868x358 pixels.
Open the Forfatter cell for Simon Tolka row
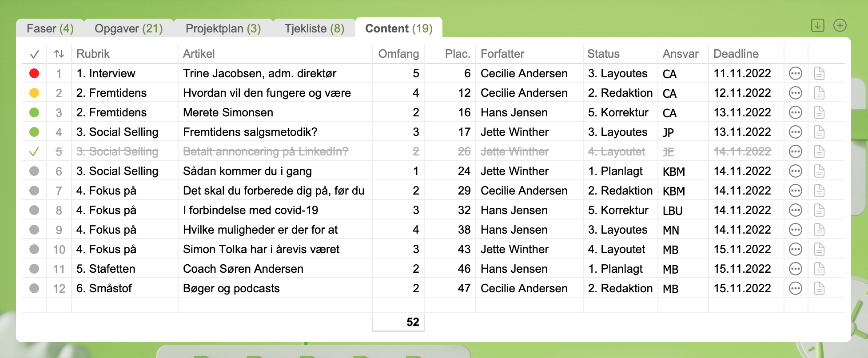pos(514,249)
